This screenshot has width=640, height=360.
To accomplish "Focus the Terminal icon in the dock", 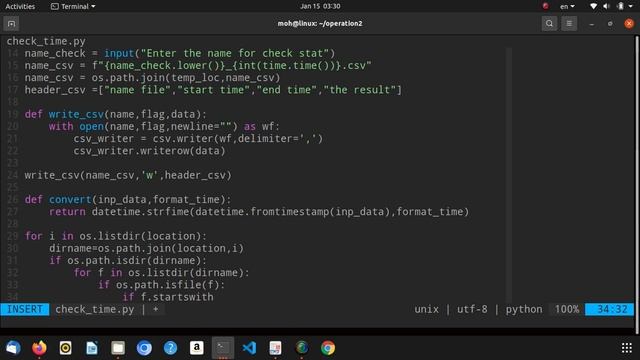I will tap(223, 348).
